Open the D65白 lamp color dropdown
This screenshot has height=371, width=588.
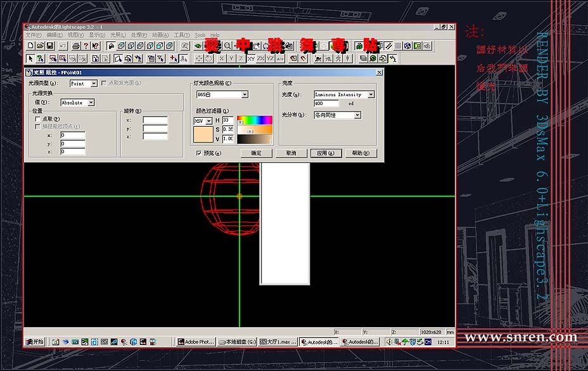pos(245,94)
